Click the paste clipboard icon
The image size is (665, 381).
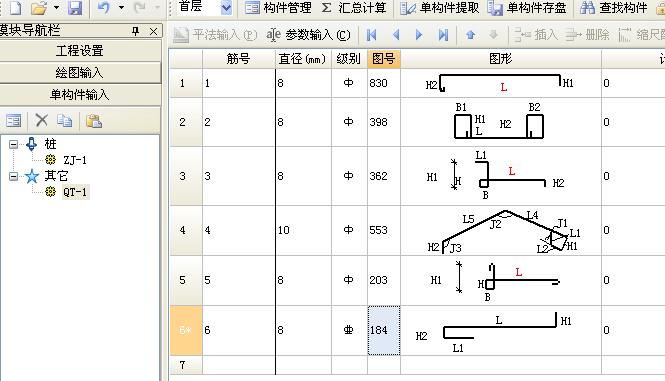pyautogui.click(x=94, y=121)
